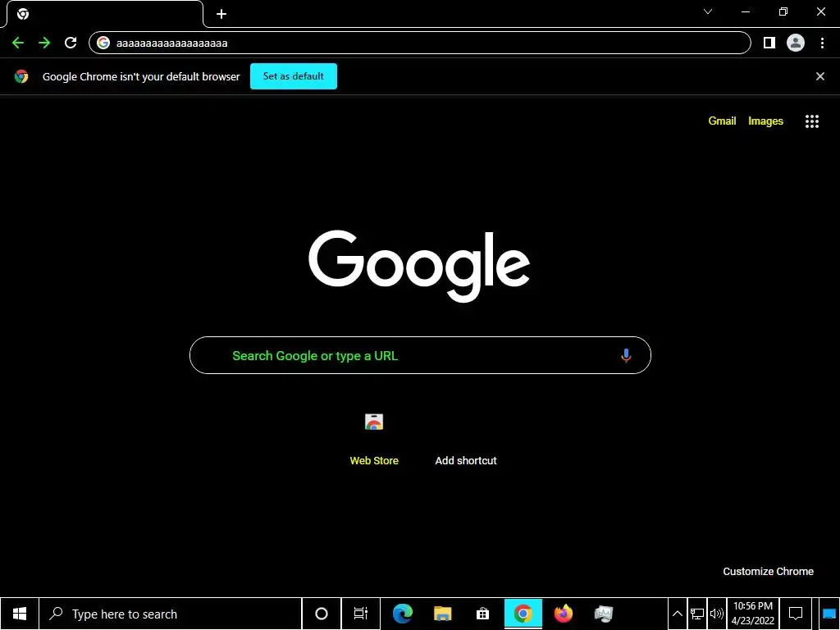This screenshot has height=630, width=840.
Task: Open a new tab with plus button
Action: (x=221, y=14)
